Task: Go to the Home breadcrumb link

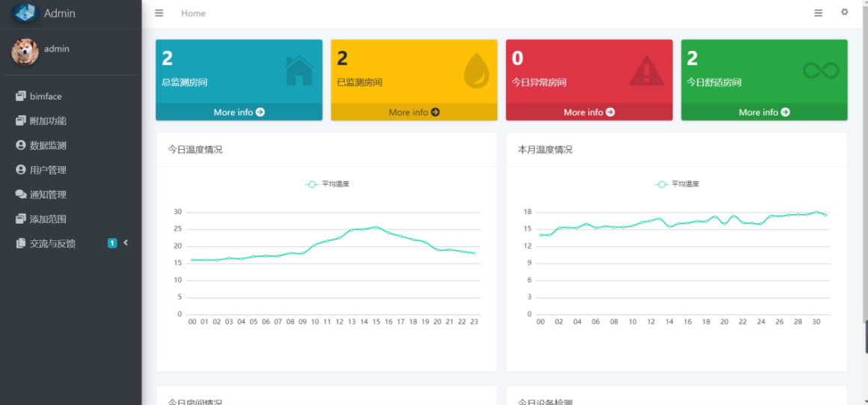Action: 193,13
